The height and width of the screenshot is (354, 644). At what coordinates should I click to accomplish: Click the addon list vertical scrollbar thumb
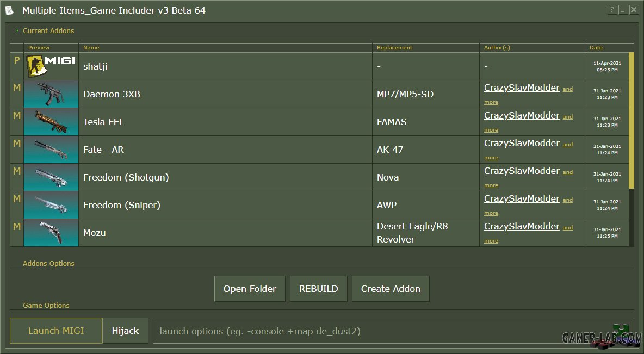[631, 121]
